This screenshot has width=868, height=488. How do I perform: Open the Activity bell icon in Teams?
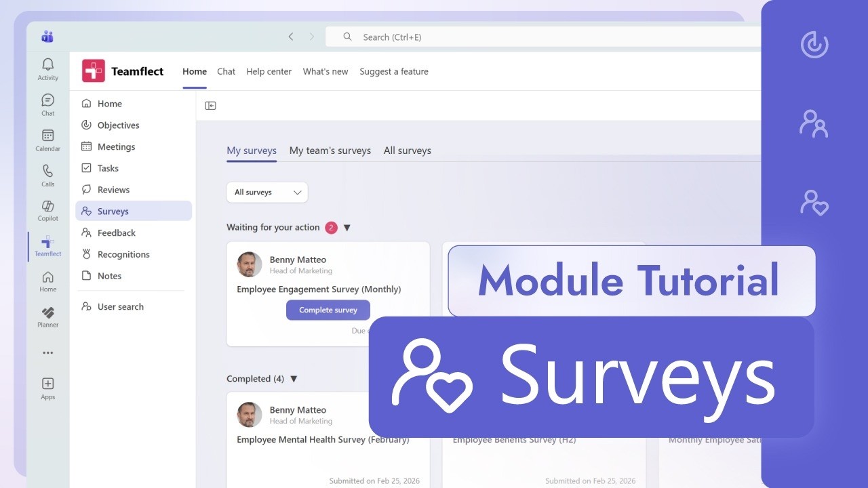47,69
